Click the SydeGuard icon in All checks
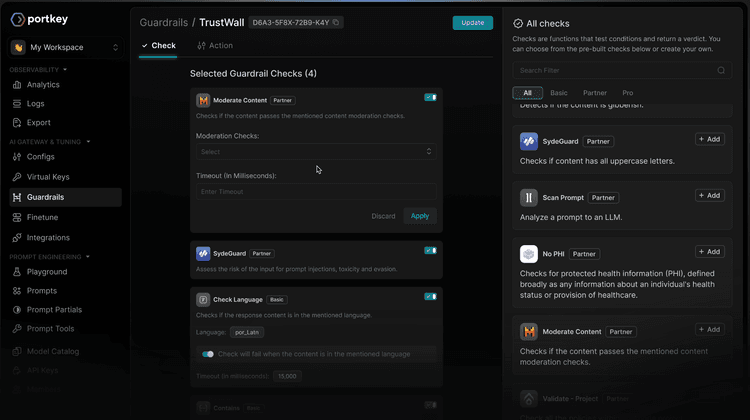The image size is (750, 420). point(529,142)
